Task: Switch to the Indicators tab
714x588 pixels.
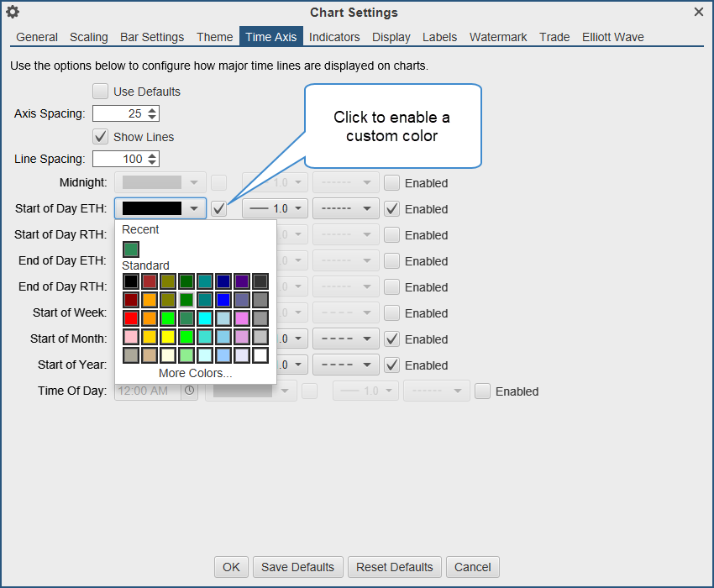Action: pos(334,37)
